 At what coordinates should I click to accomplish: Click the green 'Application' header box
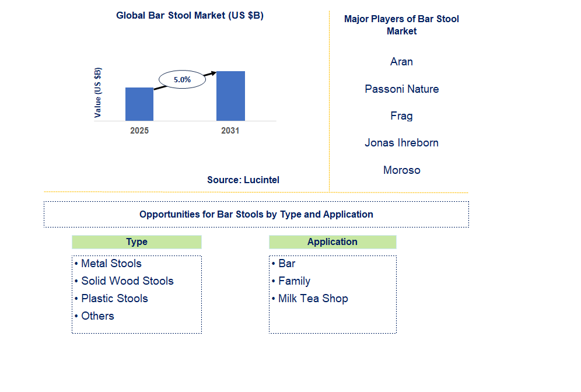tap(332, 242)
